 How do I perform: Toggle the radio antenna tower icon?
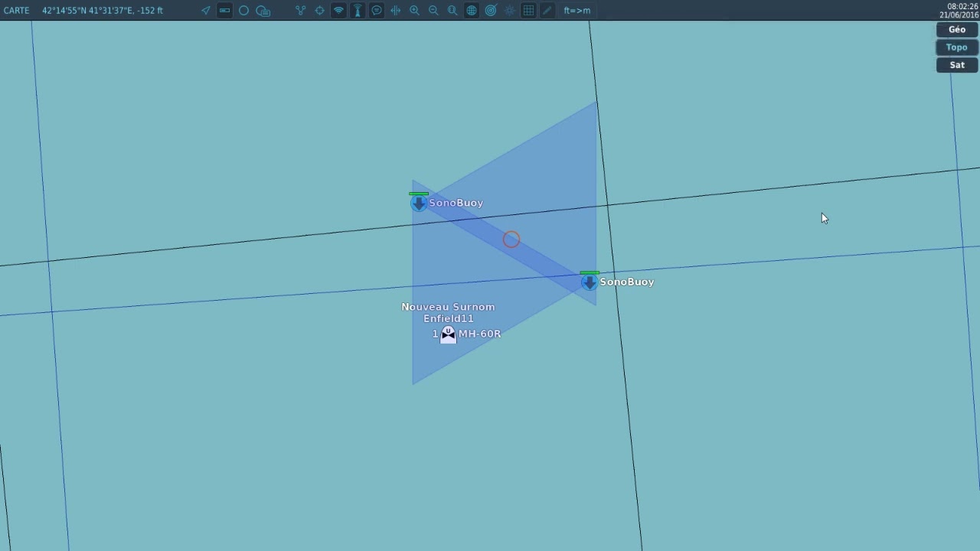point(358,11)
